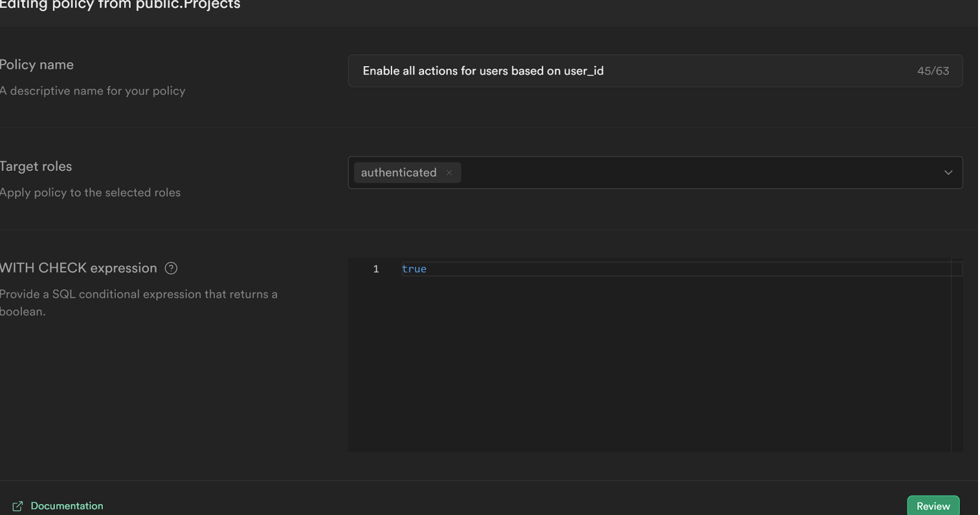This screenshot has width=980, height=515.
Task: Remove the authenticated role tag
Action: pos(449,173)
